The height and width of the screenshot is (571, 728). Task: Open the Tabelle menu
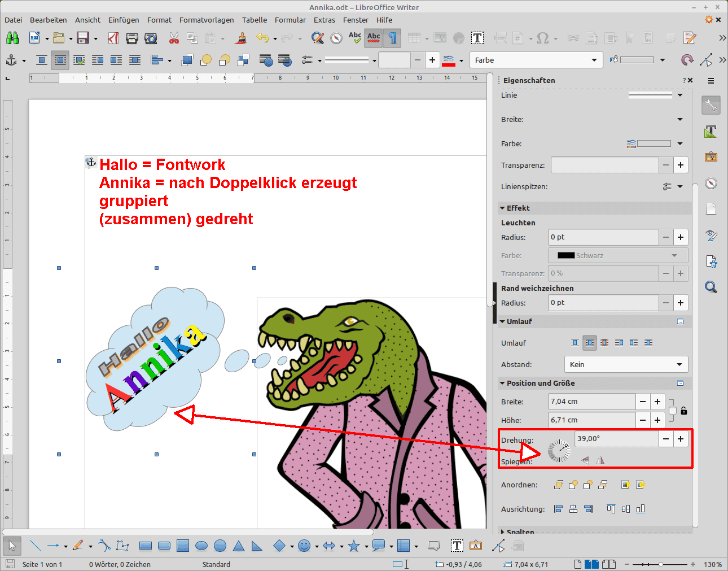[255, 20]
